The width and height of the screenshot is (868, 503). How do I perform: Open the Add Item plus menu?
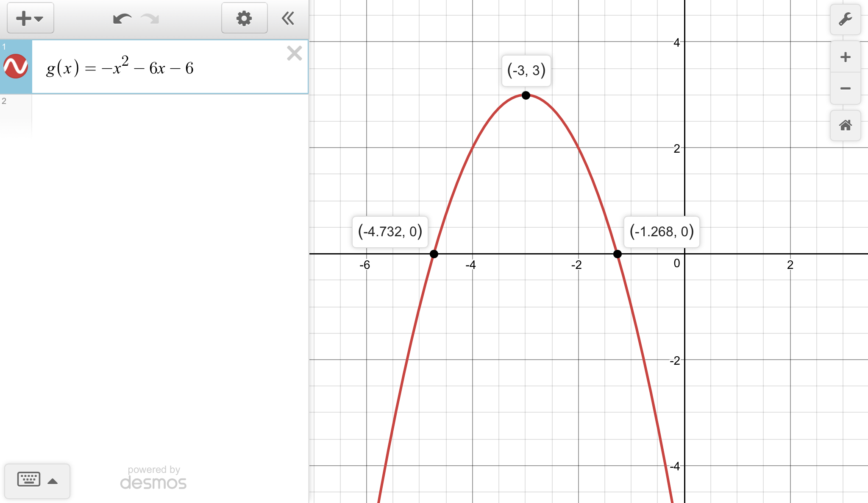tap(30, 18)
